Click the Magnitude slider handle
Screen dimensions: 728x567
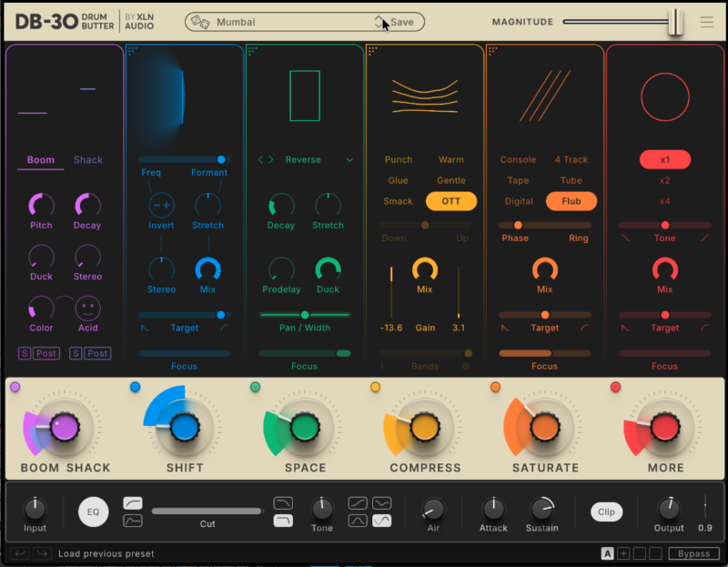pos(674,22)
